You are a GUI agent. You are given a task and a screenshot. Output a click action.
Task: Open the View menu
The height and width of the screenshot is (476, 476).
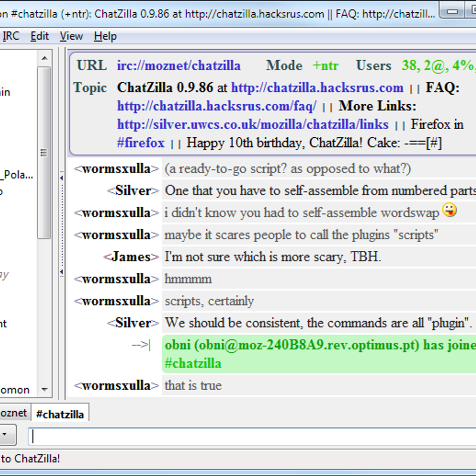71,36
